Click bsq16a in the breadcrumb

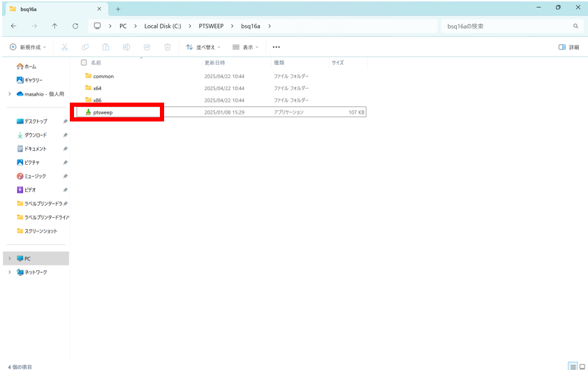point(251,26)
